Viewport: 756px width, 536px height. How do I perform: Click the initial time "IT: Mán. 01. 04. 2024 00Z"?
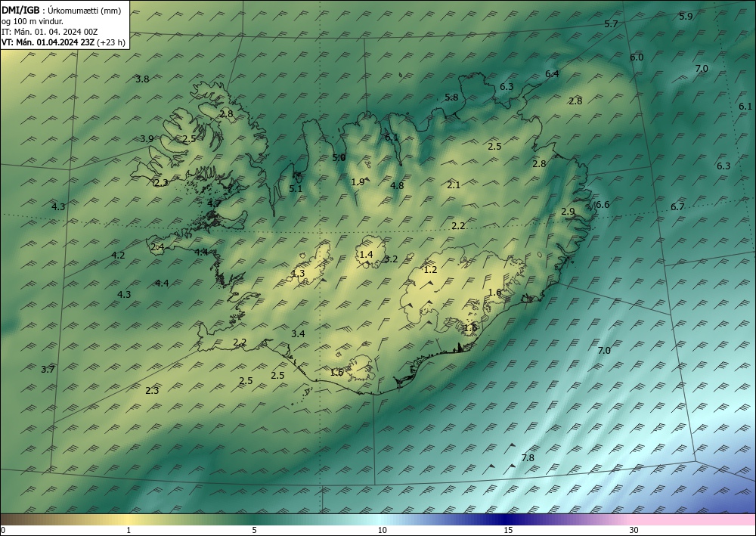50,32
